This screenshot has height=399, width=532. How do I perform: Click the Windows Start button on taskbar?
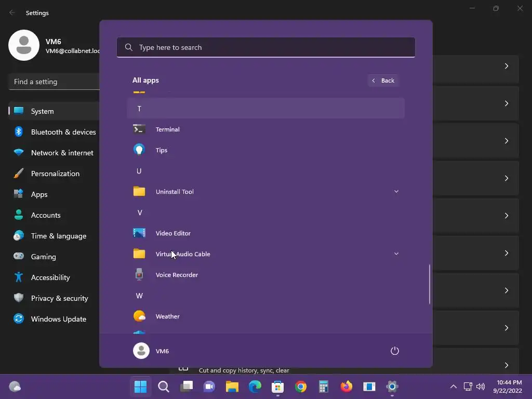tap(140, 387)
